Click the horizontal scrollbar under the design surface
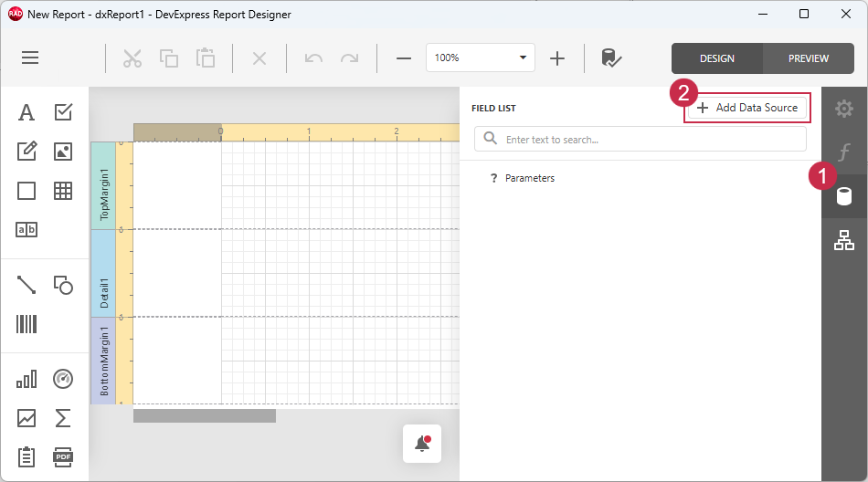 (205, 415)
